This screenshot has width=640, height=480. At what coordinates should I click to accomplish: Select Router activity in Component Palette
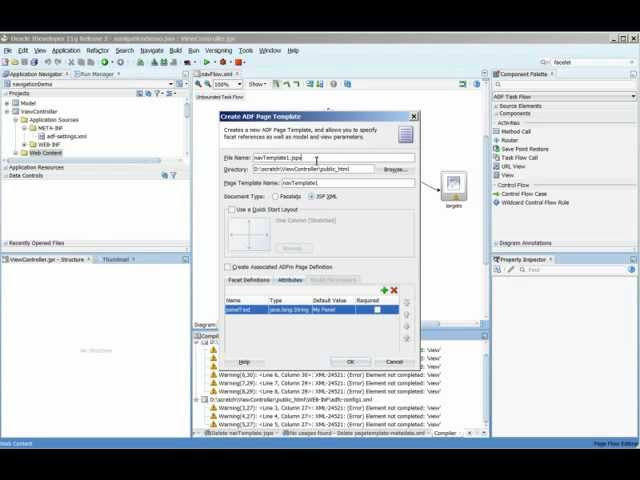[x=509, y=140]
